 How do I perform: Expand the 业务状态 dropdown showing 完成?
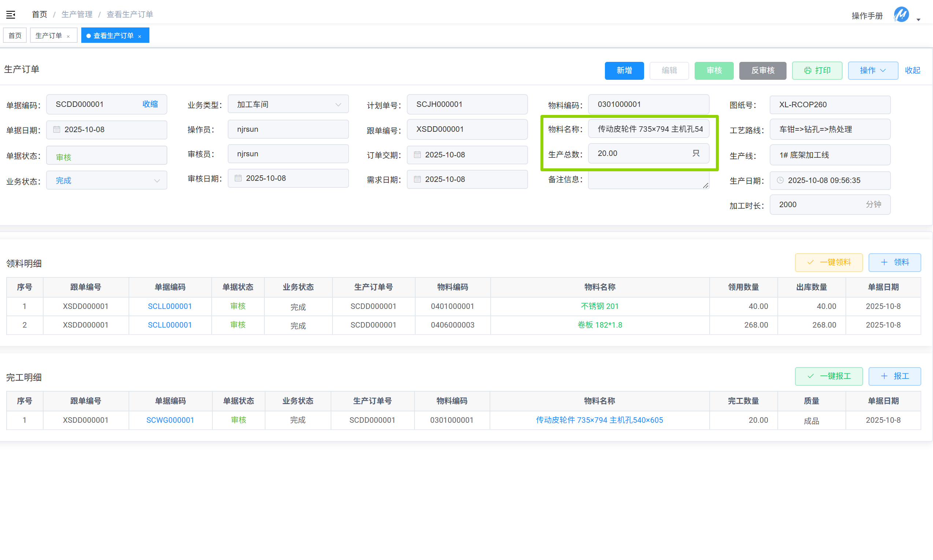click(107, 181)
